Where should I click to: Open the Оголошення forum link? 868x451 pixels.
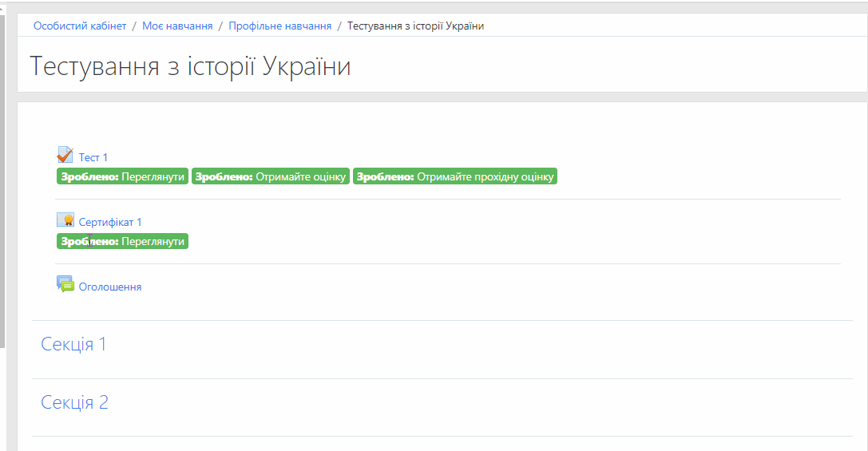[x=110, y=287]
